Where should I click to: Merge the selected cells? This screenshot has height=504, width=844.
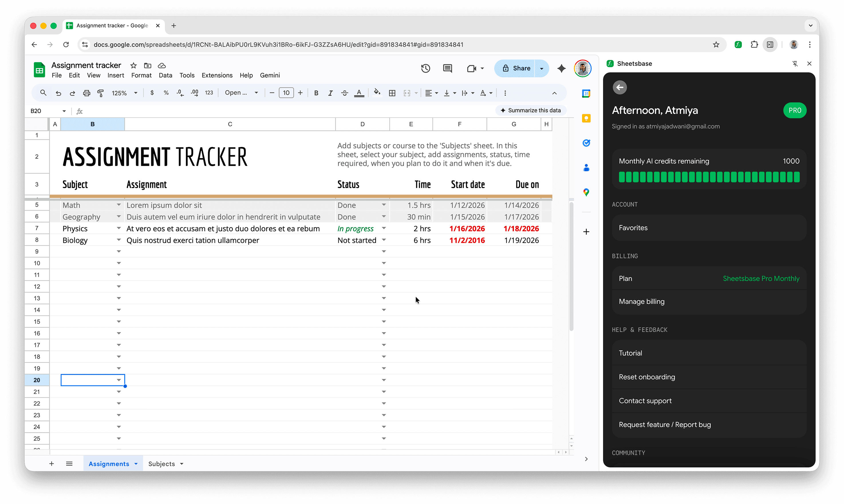pos(407,93)
